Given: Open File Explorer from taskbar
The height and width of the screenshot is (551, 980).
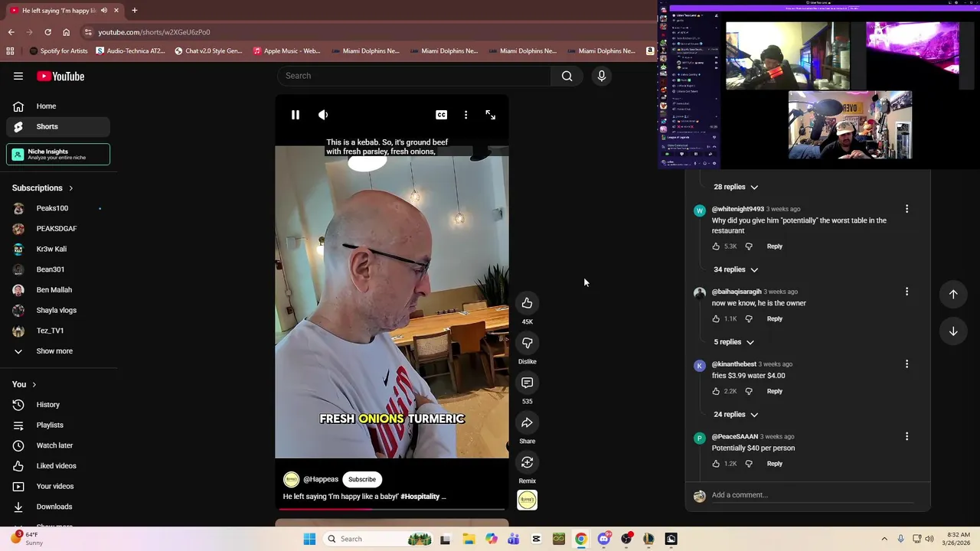Looking at the screenshot, I should 469,539.
